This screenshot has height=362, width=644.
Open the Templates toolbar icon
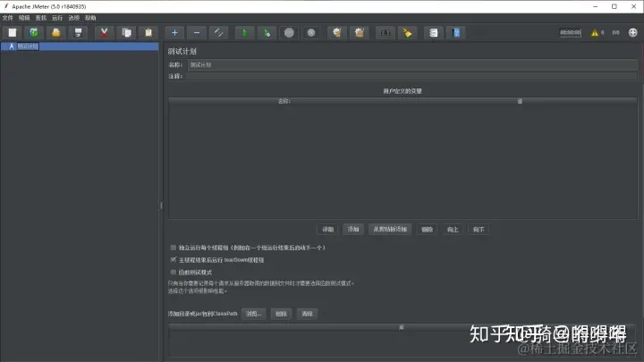point(34,33)
